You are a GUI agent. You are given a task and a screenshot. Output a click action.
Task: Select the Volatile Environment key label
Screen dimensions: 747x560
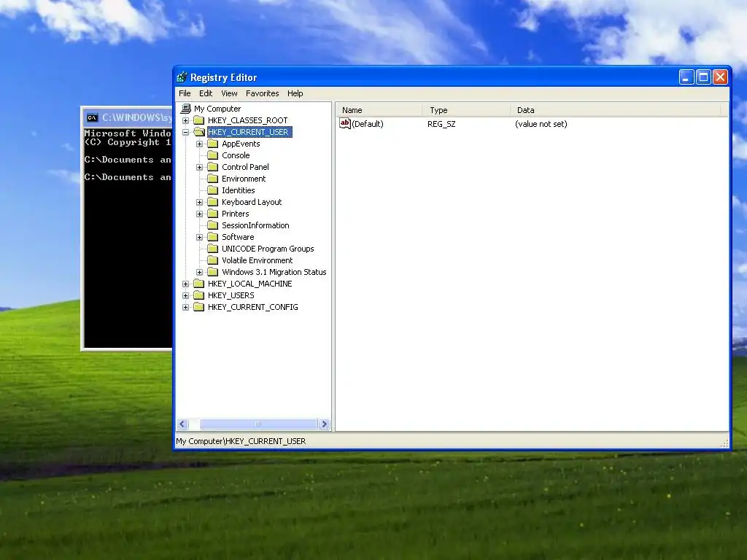click(x=258, y=260)
